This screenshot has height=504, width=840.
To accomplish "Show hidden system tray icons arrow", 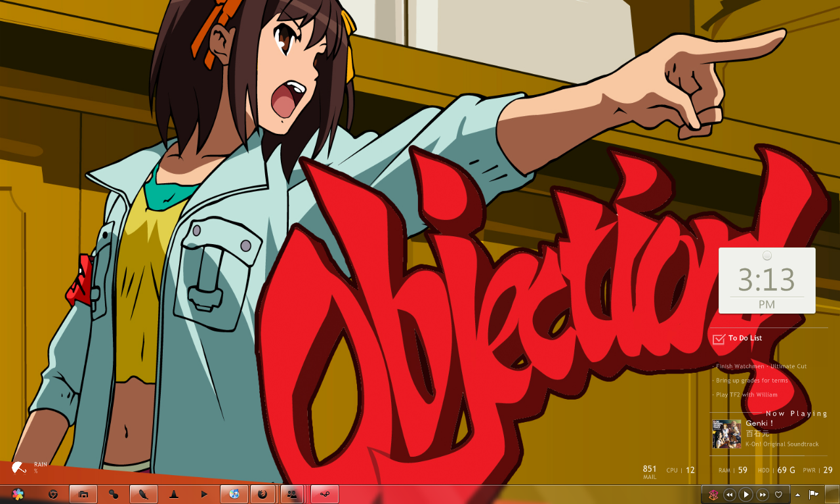I will click(x=797, y=495).
